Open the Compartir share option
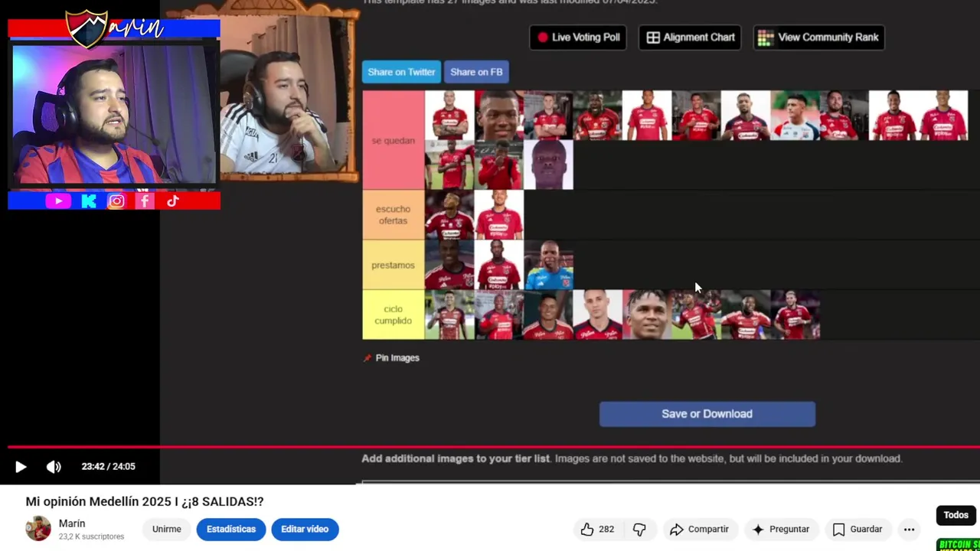Viewport: 980px width, 551px height. [x=699, y=530]
